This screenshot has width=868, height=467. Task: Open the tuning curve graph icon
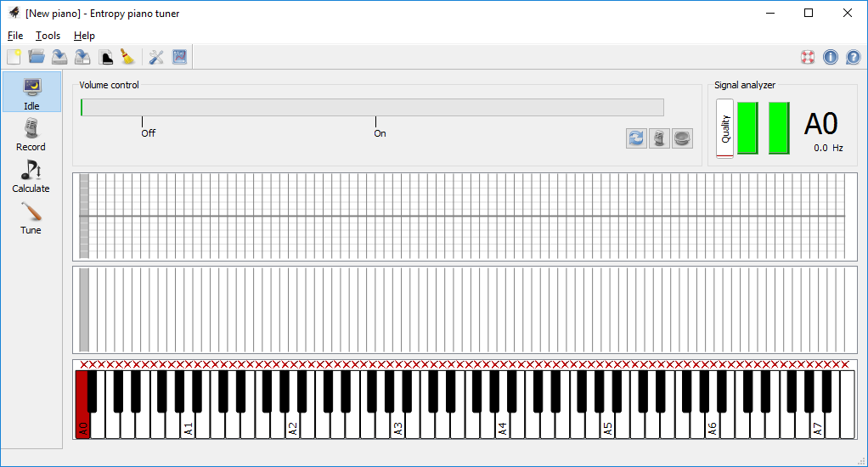(x=179, y=57)
